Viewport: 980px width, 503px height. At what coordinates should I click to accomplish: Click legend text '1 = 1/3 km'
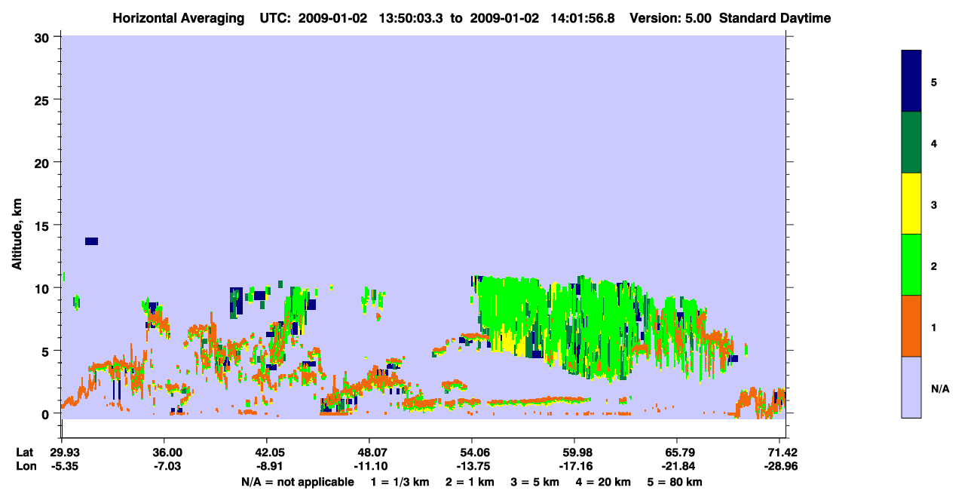[x=400, y=482]
